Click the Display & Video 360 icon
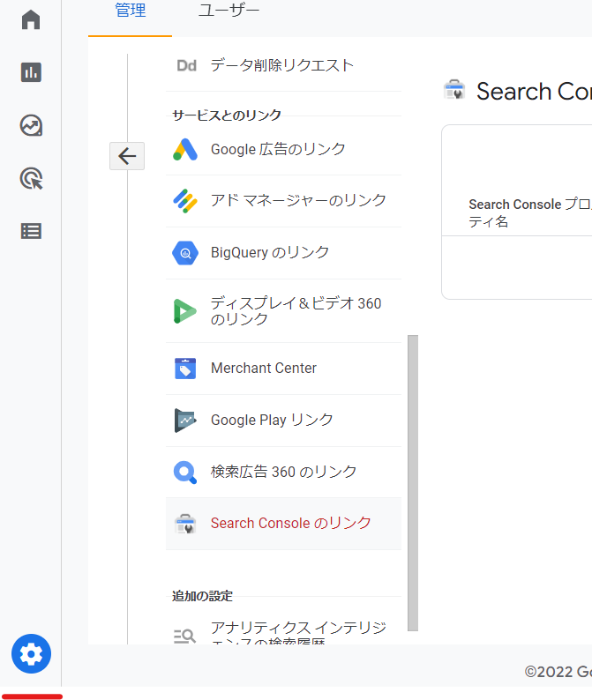 (185, 311)
